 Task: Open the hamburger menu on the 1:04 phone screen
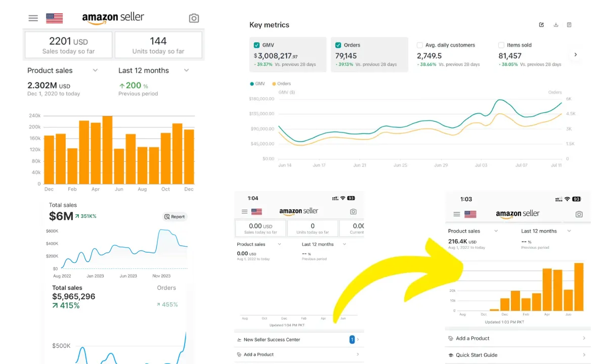(245, 212)
